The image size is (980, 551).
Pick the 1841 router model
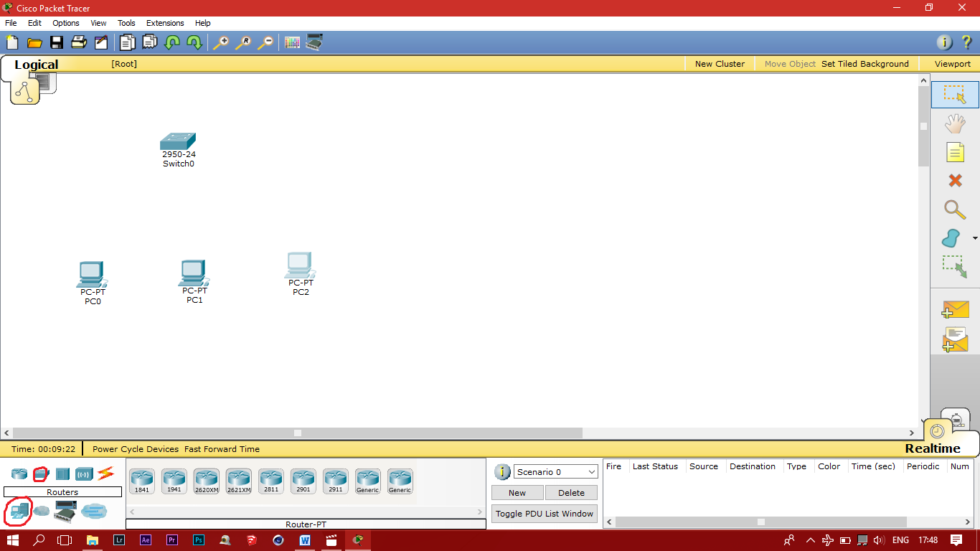point(142,481)
